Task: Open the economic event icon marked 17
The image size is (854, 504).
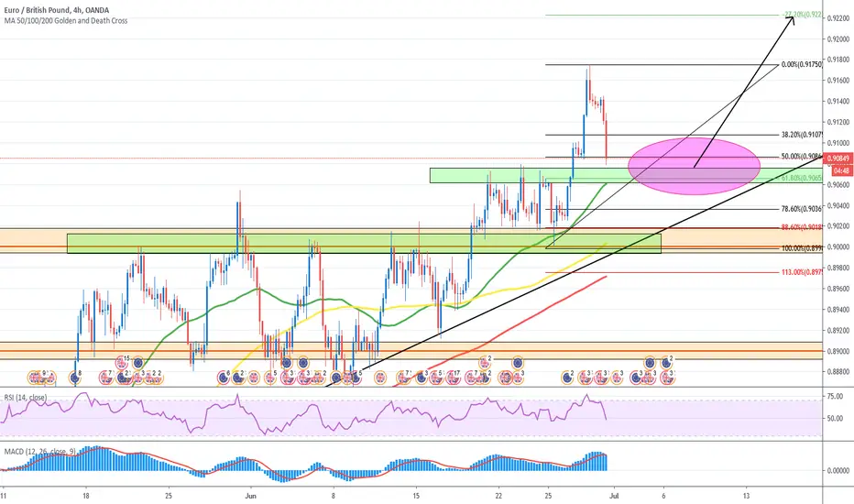Action: [x=453, y=377]
